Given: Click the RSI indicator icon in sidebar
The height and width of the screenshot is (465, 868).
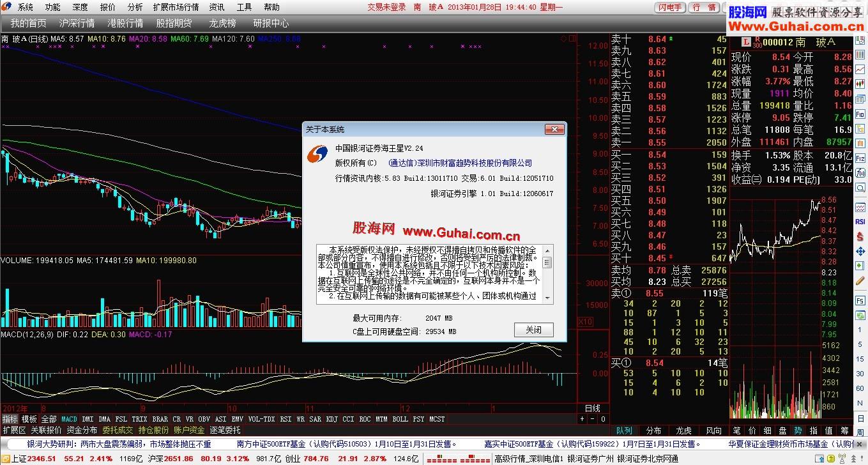Looking at the screenshot, I should (860, 222).
